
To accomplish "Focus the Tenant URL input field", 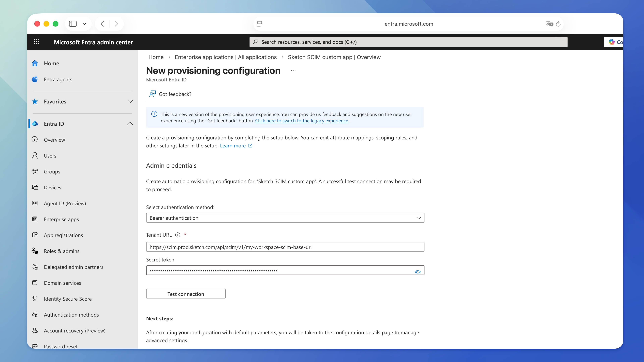I will coord(285,247).
